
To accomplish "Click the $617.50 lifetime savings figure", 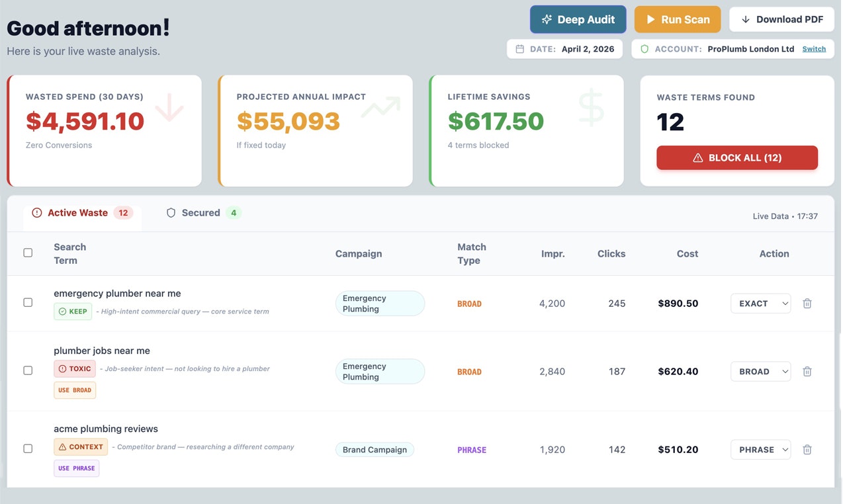I will 496,122.
